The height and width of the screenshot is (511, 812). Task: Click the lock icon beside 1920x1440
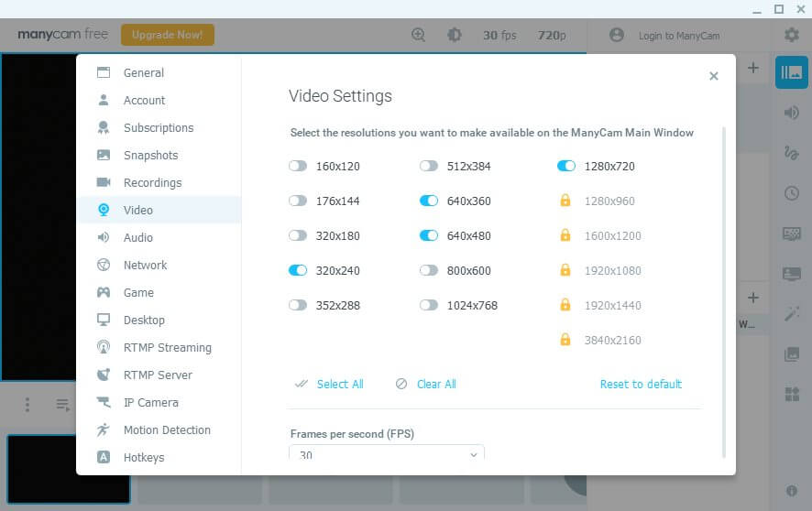[x=565, y=305]
